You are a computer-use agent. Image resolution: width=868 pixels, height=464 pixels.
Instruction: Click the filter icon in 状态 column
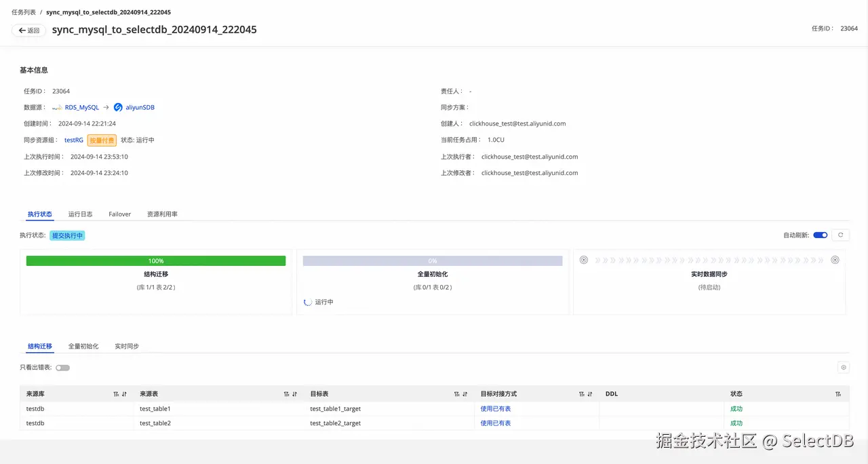[838, 394]
